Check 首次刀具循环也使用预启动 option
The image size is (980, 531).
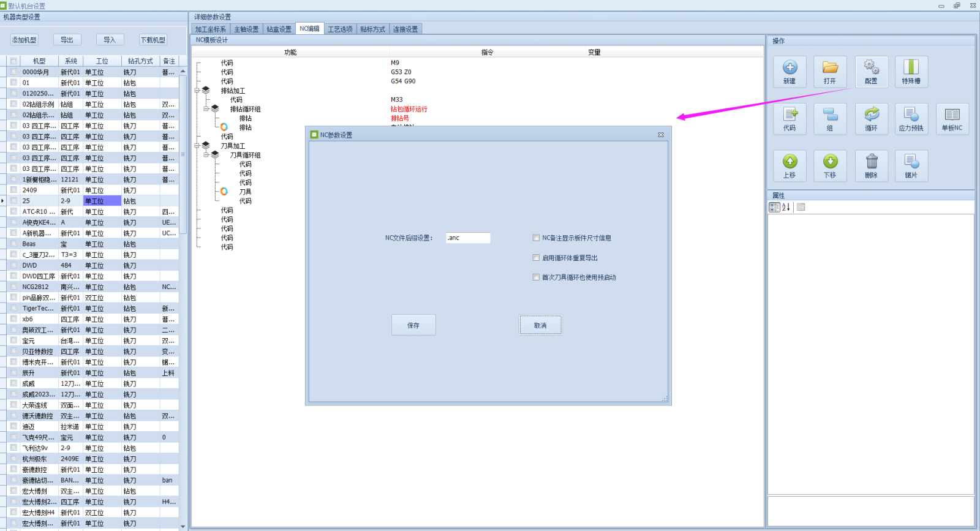pos(536,277)
